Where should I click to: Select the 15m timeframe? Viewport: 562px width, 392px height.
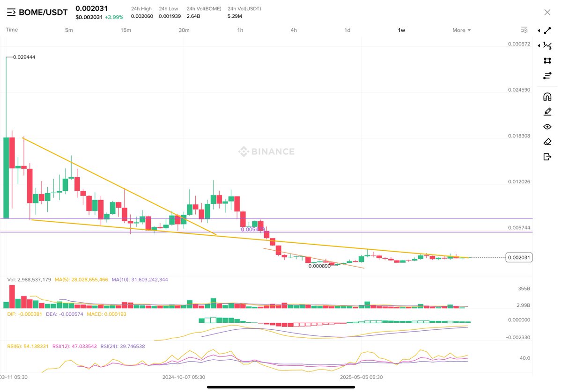(x=126, y=30)
